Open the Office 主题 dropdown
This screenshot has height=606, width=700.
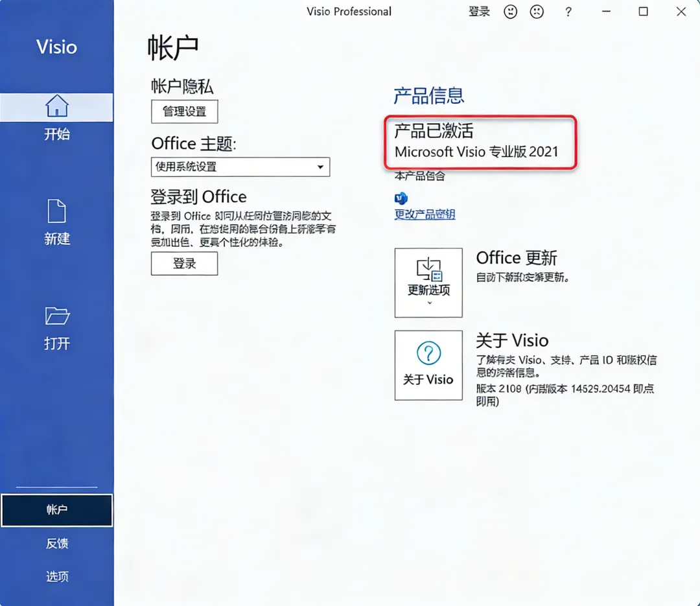240,167
